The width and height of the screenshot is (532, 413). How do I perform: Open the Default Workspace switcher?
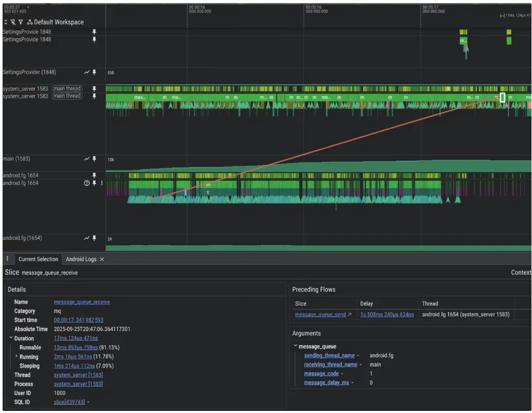tap(55, 22)
